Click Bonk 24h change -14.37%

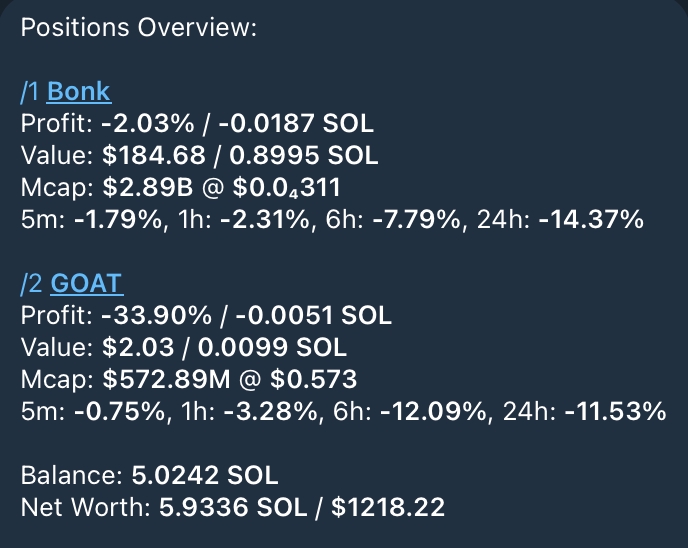[x=590, y=220]
